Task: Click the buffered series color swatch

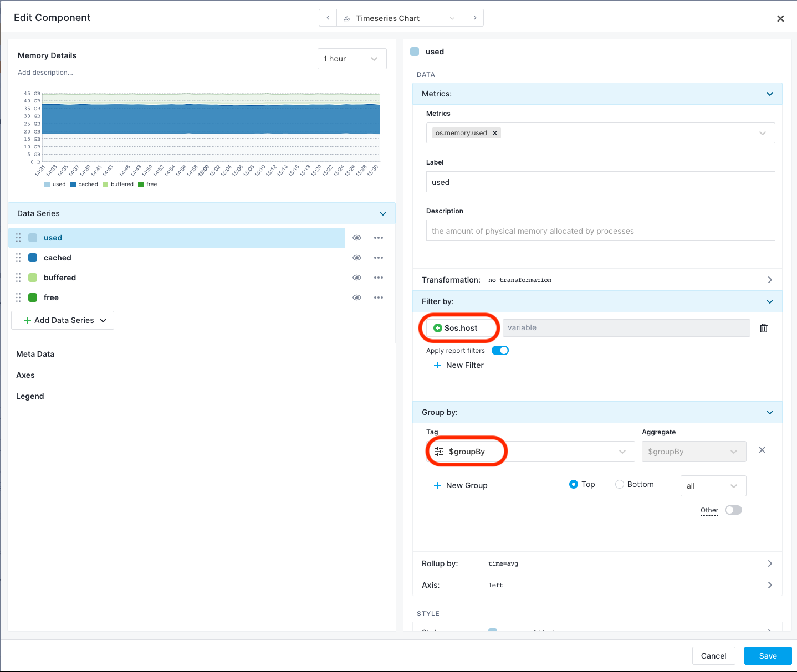Action: click(x=33, y=278)
